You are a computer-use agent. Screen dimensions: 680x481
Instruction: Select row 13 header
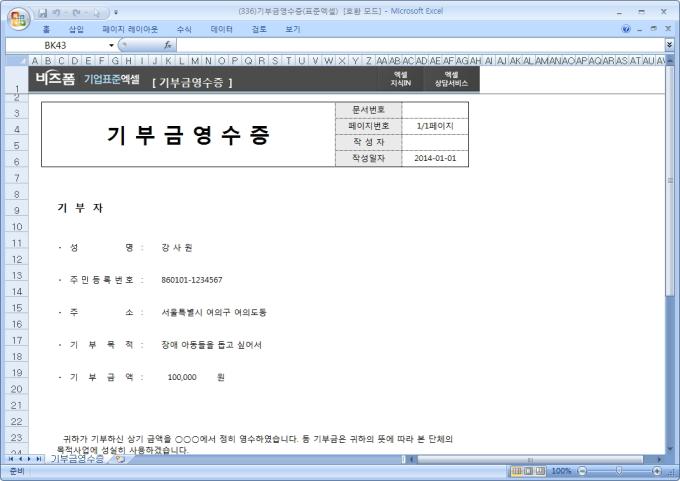pos(16,275)
